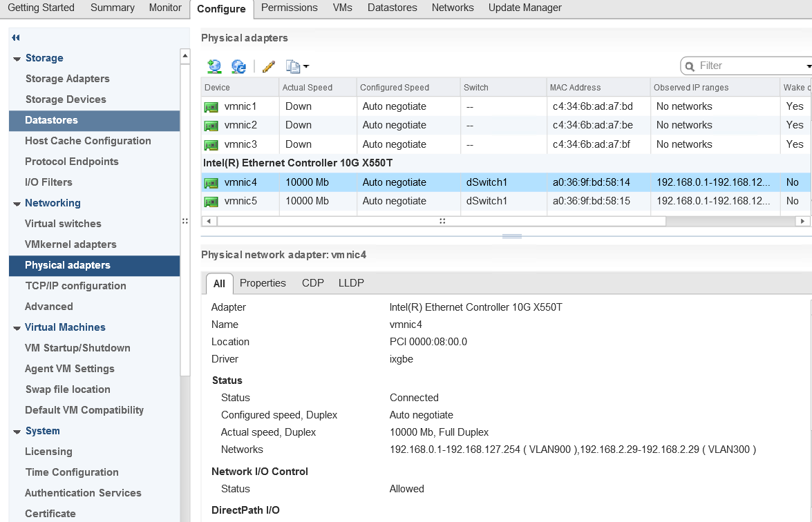
Task: Open the VMs tab
Action: point(342,8)
